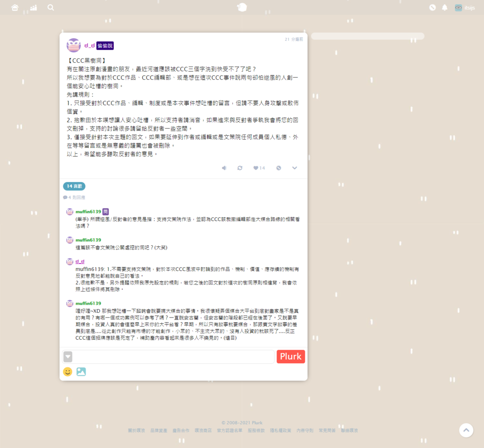Open the 隱私權政策 footer link
This screenshot has height=448, width=484.
tap(281, 431)
